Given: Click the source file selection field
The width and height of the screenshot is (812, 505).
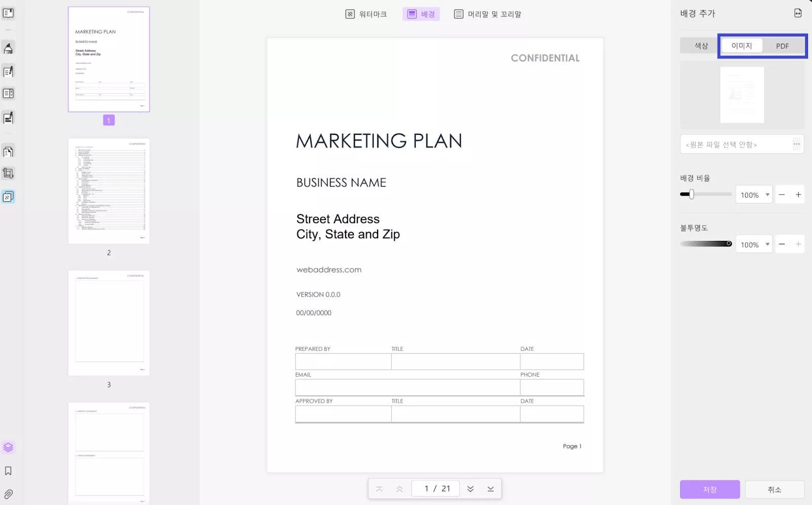Looking at the screenshot, I should (741, 144).
